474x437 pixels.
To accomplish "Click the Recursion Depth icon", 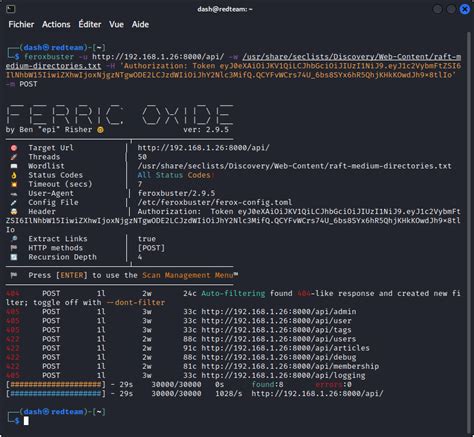I will [x=14, y=257].
